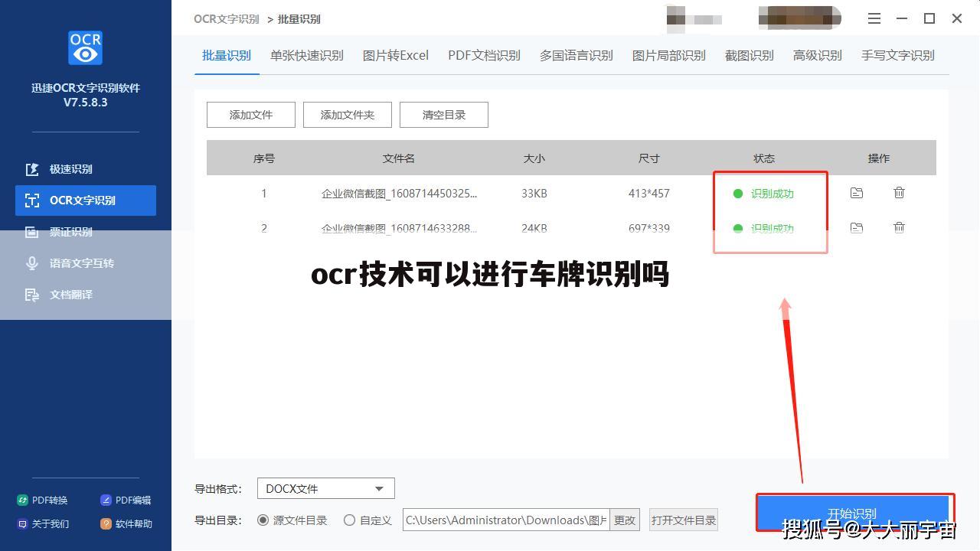The height and width of the screenshot is (551, 980).
Task: Open folder for file row 1
Action: (857, 193)
